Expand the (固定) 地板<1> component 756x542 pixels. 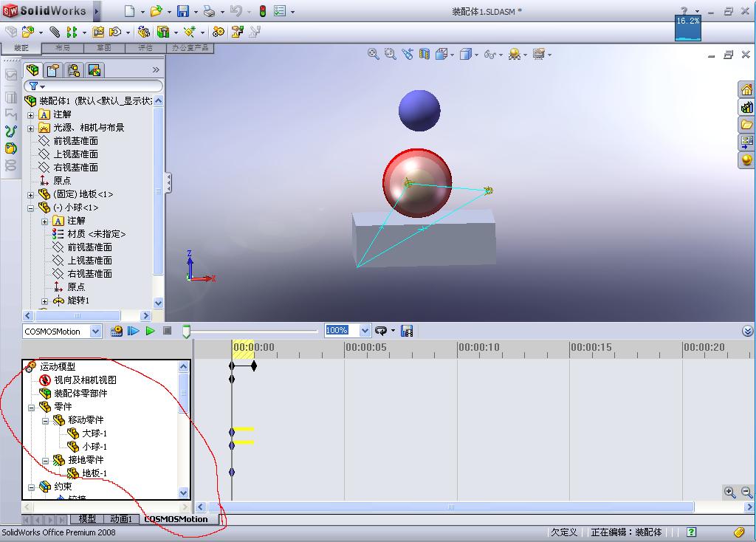tap(30, 195)
